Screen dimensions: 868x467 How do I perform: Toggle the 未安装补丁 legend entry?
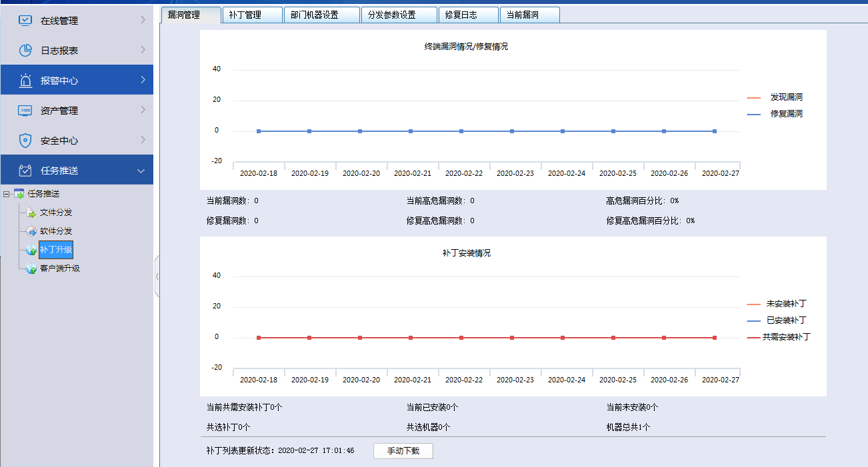point(777,304)
